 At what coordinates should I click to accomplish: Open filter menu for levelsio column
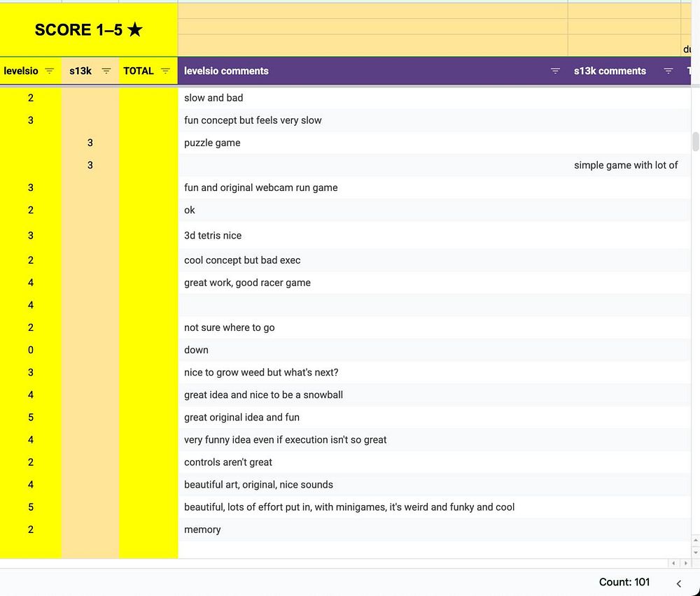[50, 71]
